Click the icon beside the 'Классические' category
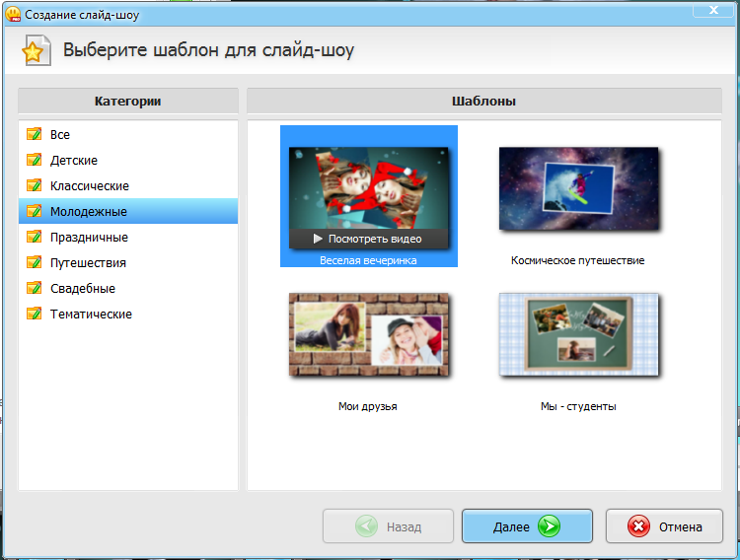This screenshot has height=560, width=740. pyautogui.click(x=34, y=185)
